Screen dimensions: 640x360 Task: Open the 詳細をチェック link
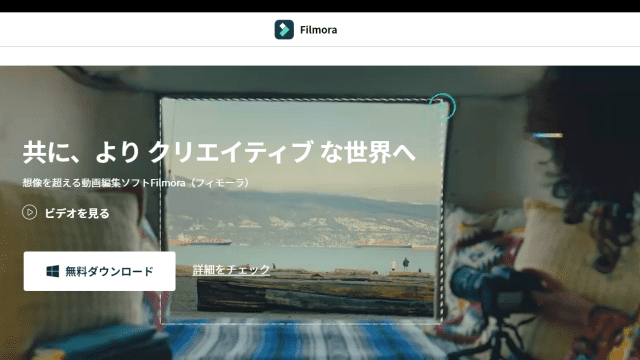click(231, 270)
